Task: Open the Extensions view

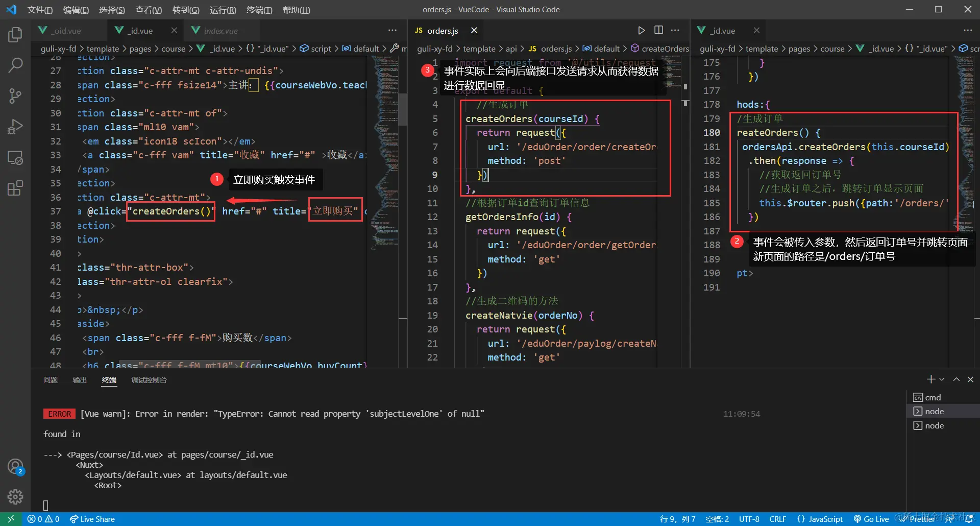Action: tap(15, 188)
